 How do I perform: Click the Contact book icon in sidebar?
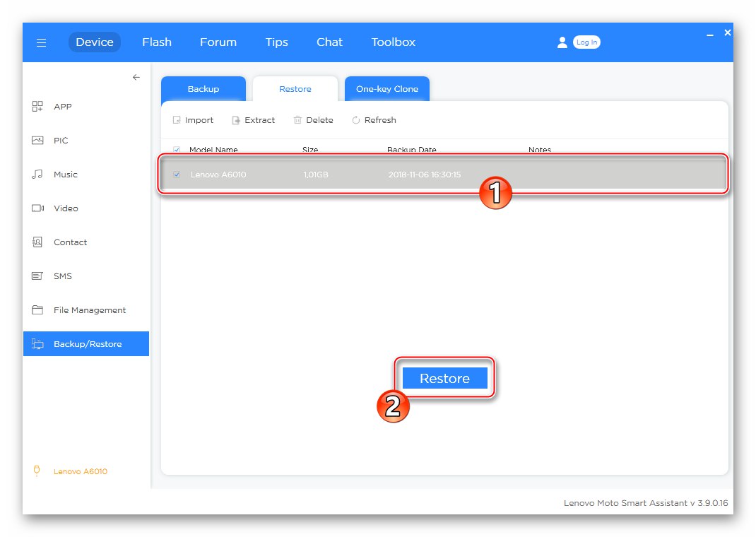click(x=37, y=242)
